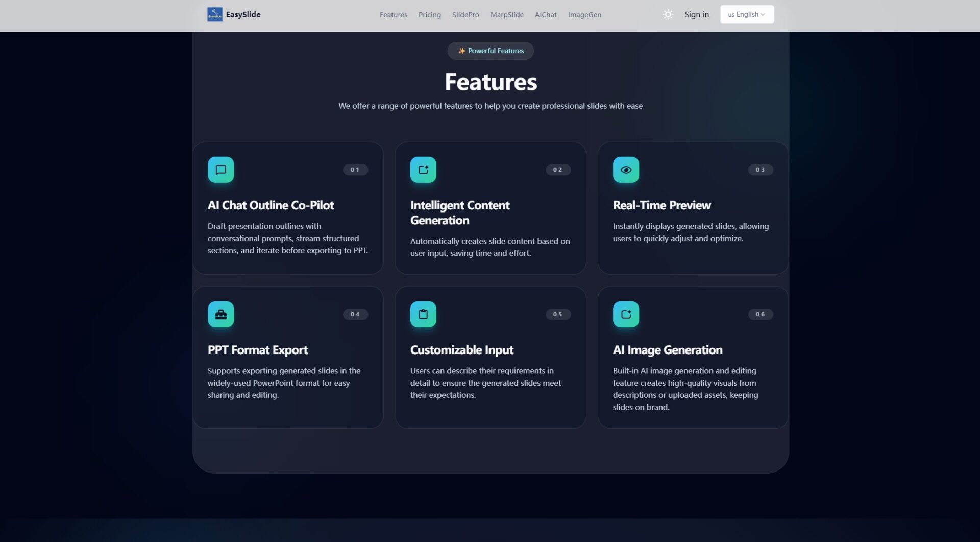Open the AIChat nav link
Viewport: 980px width, 542px height.
coord(545,15)
